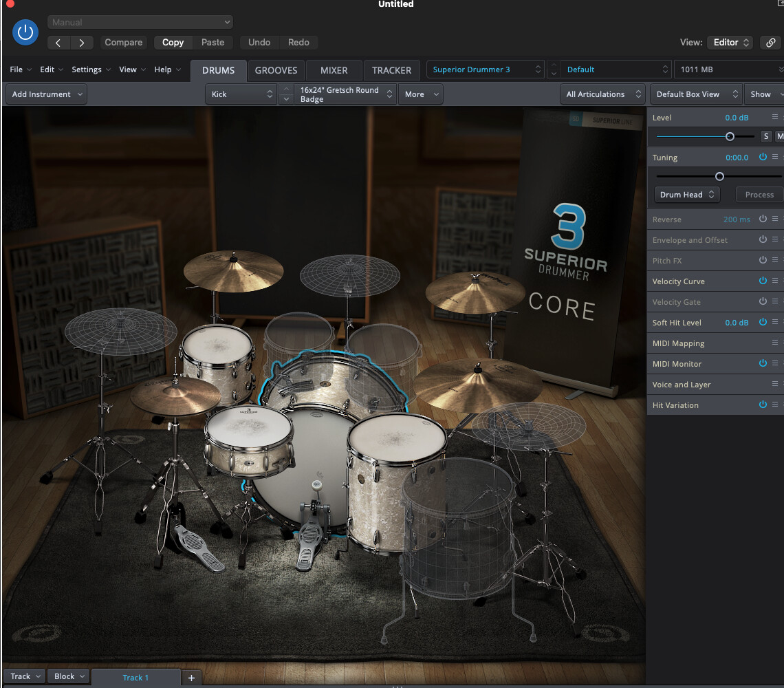The height and width of the screenshot is (688, 784).
Task: Open the View Editor dropdown
Action: click(x=731, y=43)
